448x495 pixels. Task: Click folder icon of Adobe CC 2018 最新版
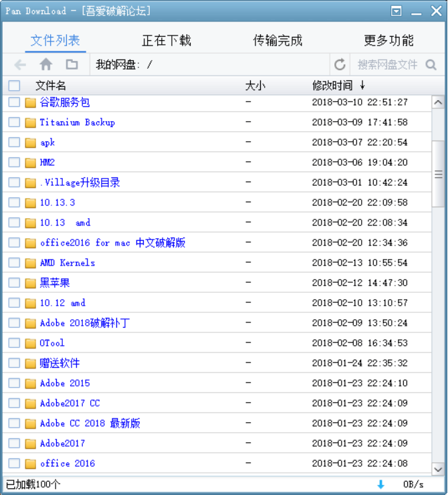(x=30, y=423)
